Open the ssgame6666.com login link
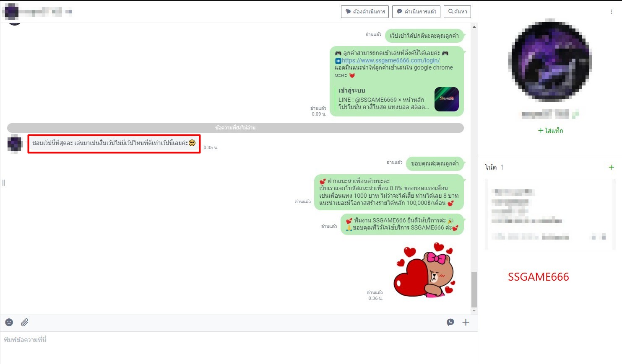The image size is (622, 364). 390,60
